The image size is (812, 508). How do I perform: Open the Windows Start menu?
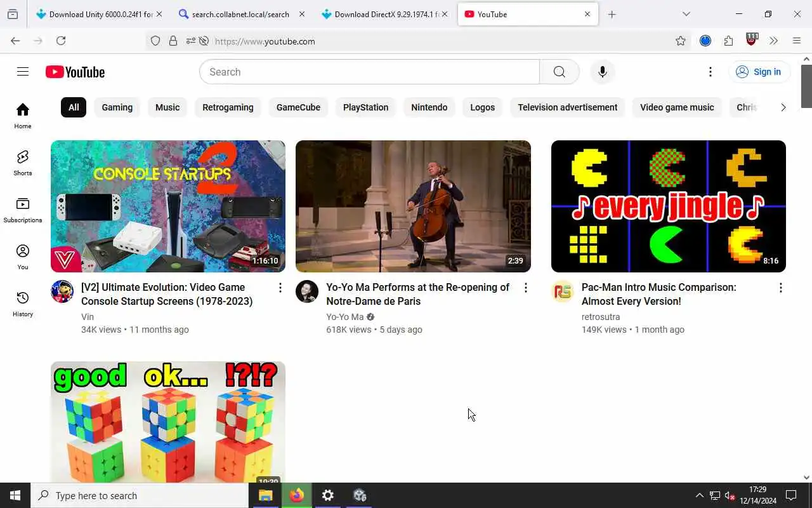pyautogui.click(x=15, y=495)
